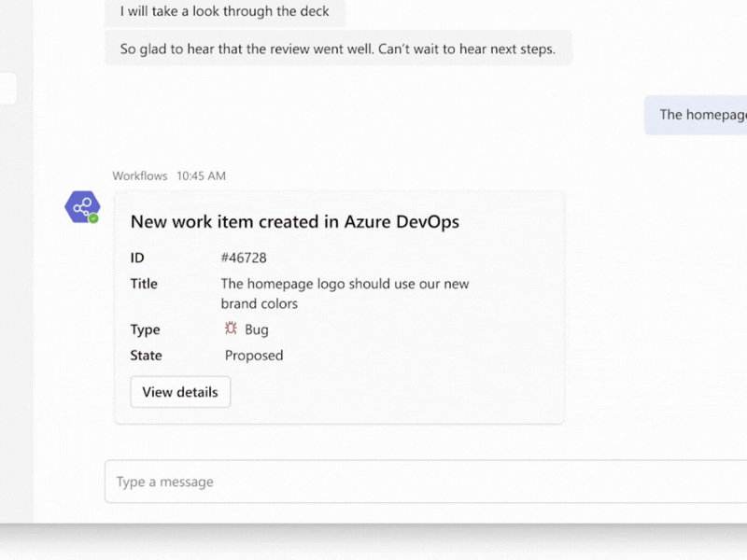Click the 10:45 AM message timestamp

coord(201,175)
